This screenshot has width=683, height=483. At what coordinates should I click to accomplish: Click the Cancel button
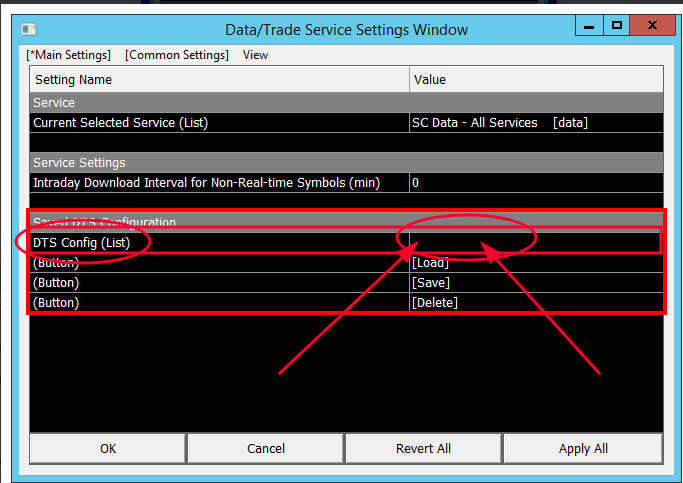coord(266,449)
